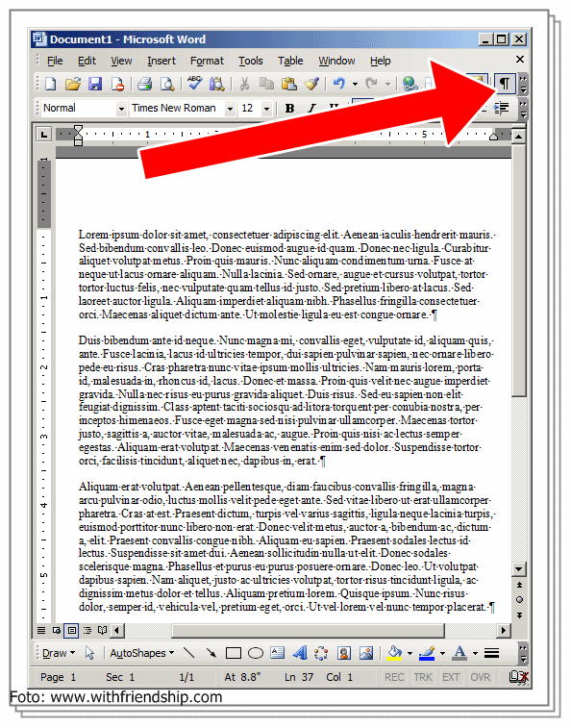571x728 pixels.
Task: Click the Increase Indent icon
Action: (502, 108)
